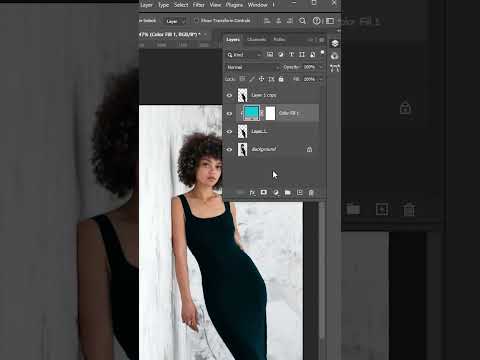The image size is (480, 360).
Task: Select the Color Fill 1 layer name
Action: click(x=289, y=113)
